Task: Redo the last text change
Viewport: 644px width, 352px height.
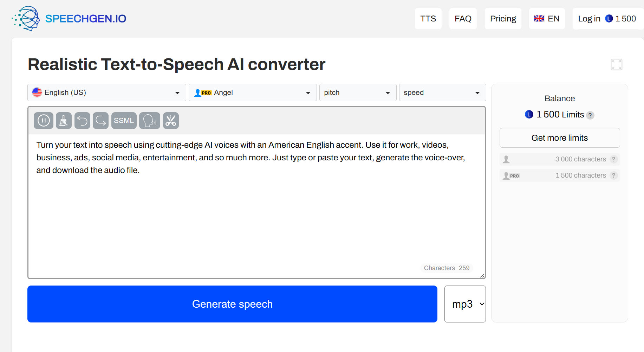Action: [x=100, y=120]
